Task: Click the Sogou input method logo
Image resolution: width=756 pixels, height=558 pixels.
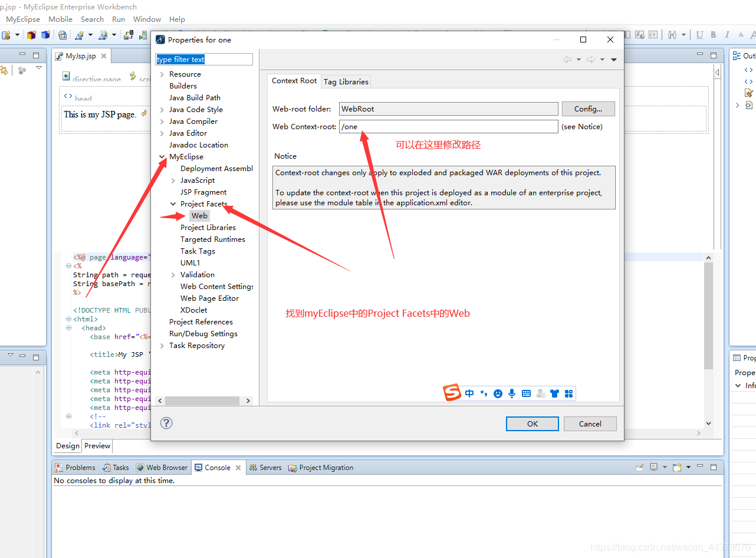Action: 452,393
